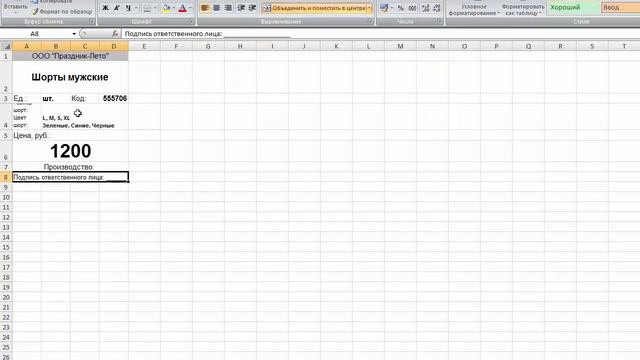Viewport: 640px width, 360px height.
Task: Toggle underline (Ч) formatting
Action: 128,8
